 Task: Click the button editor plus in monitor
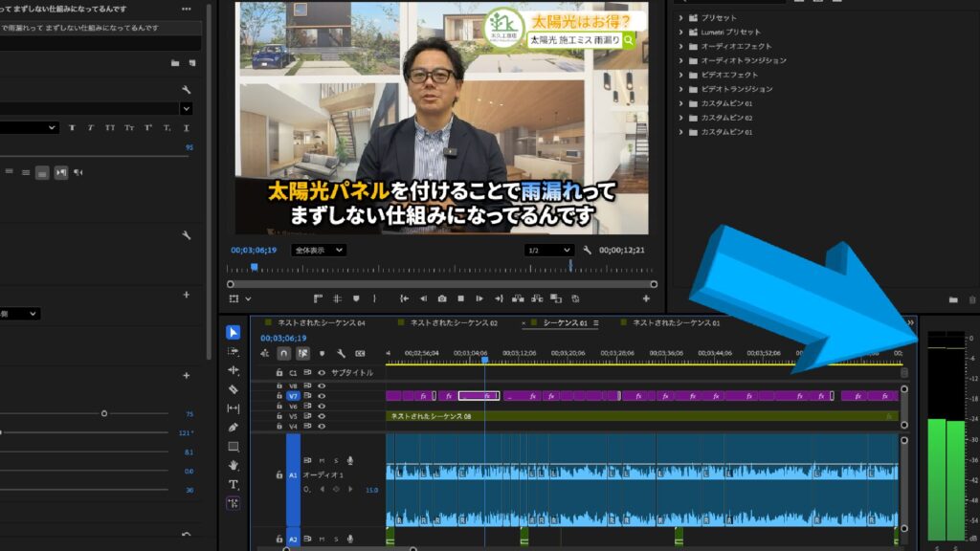(645, 298)
